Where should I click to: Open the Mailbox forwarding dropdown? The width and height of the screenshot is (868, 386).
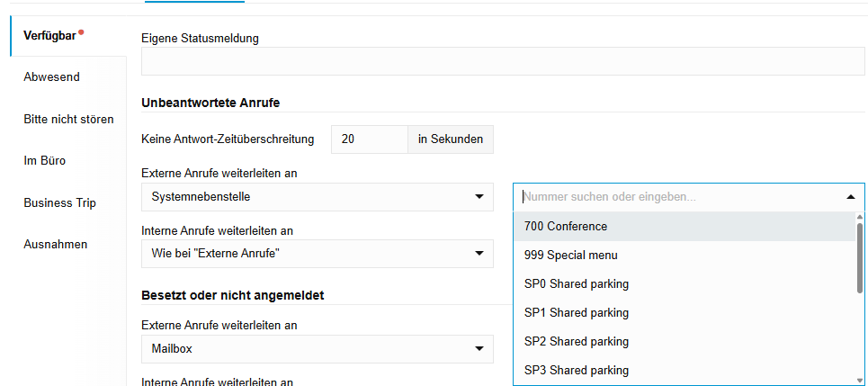point(318,349)
